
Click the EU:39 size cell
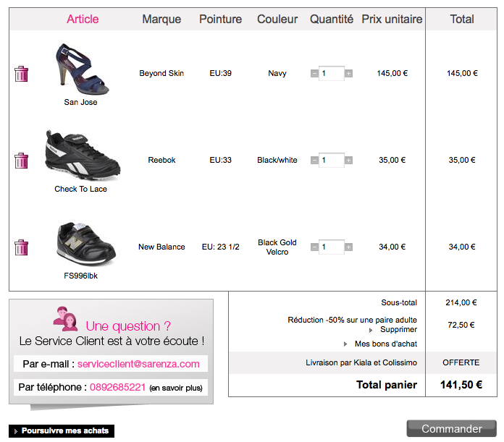[220, 73]
